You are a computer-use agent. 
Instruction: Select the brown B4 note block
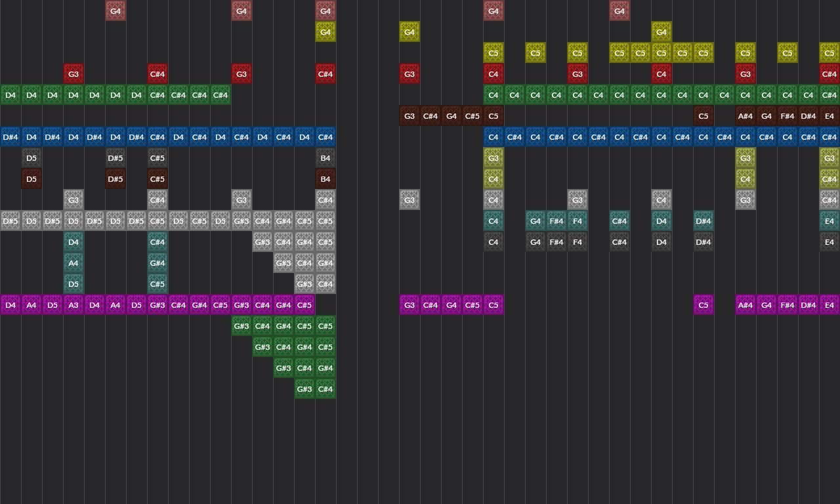pos(325,179)
